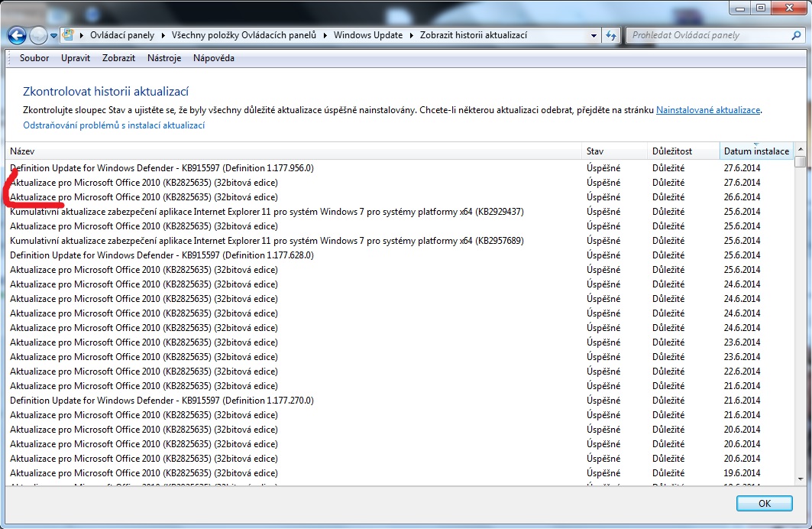
Task: Open the Nainstalované aktualizace link
Action: coord(707,110)
